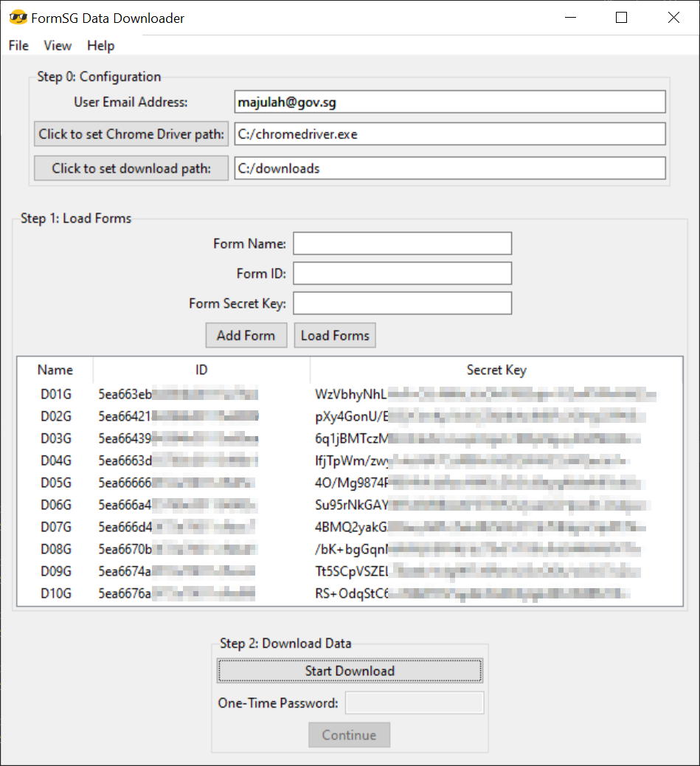
Task: Click to set Chrome Driver path button
Action: click(x=131, y=134)
